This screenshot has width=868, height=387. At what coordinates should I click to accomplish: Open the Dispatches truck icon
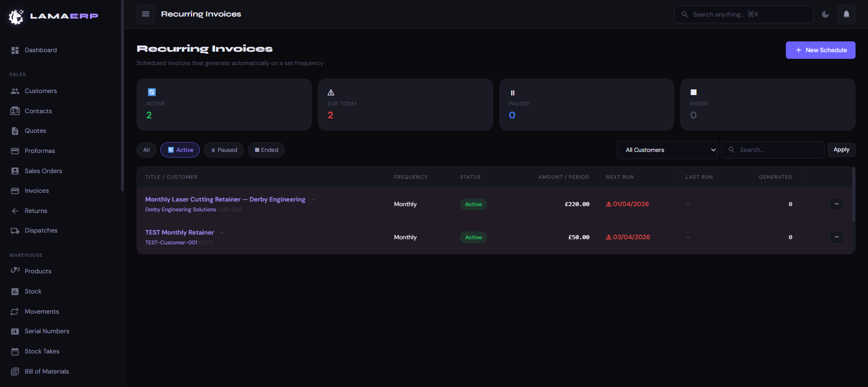pyautogui.click(x=15, y=230)
